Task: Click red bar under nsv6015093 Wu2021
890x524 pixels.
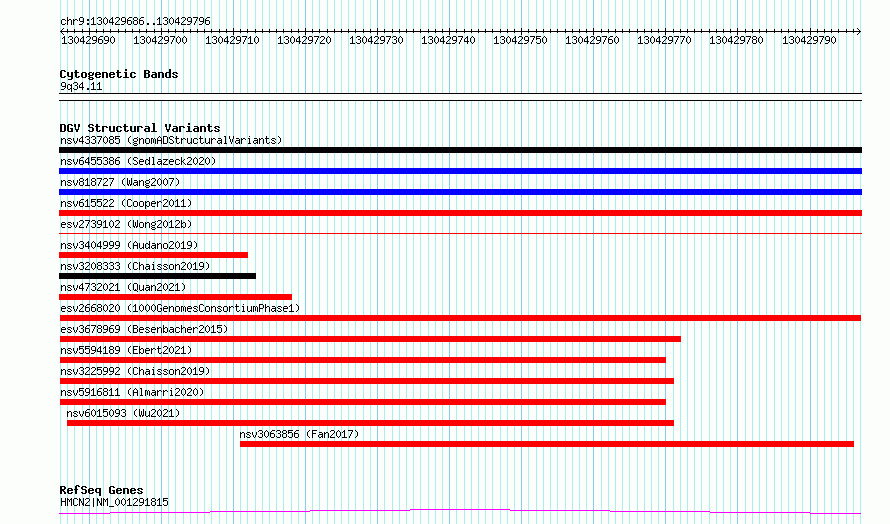Action: (x=370, y=423)
